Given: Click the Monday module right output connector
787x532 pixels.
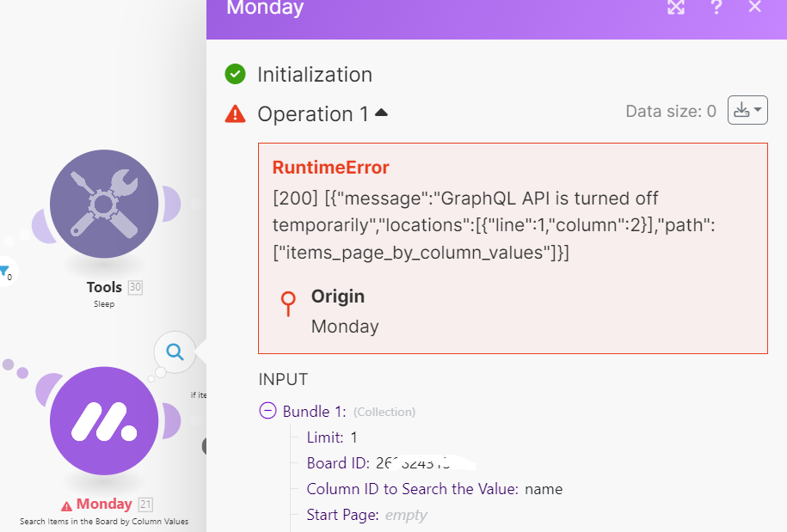Looking at the screenshot, I should (x=171, y=420).
